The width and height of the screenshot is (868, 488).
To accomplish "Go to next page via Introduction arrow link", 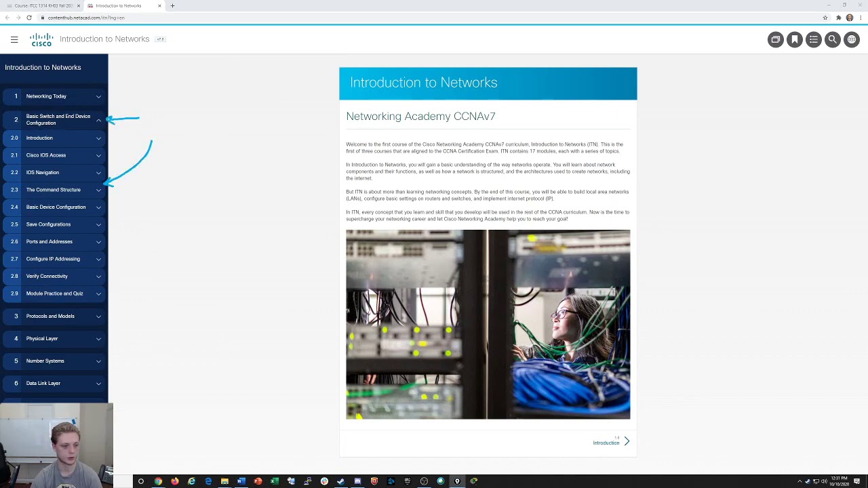I will point(611,442).
